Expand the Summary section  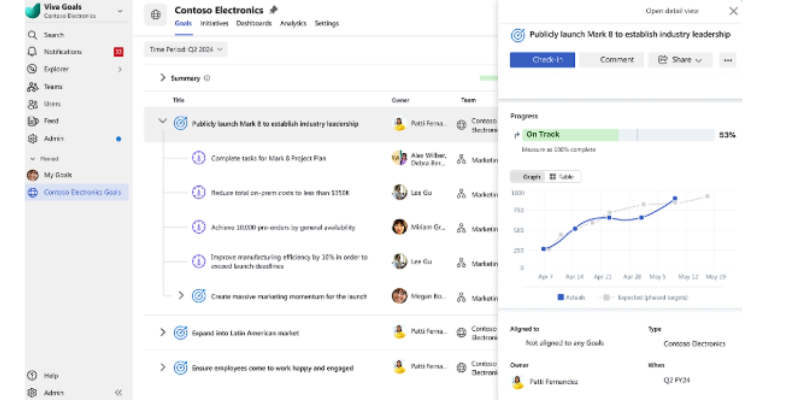pyautogui.click(x=163, y=78)
